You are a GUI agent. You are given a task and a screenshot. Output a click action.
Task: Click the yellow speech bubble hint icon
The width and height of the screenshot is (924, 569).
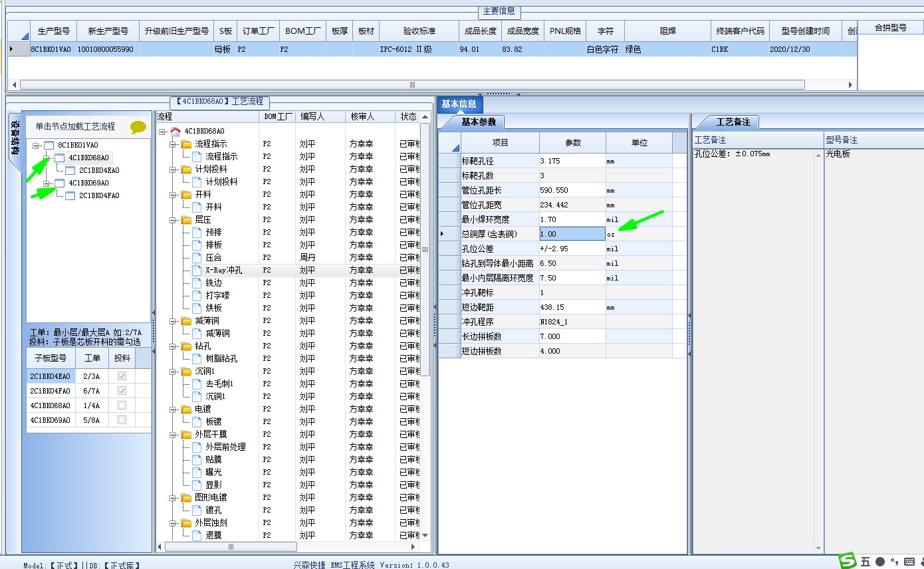coord(138,127)
